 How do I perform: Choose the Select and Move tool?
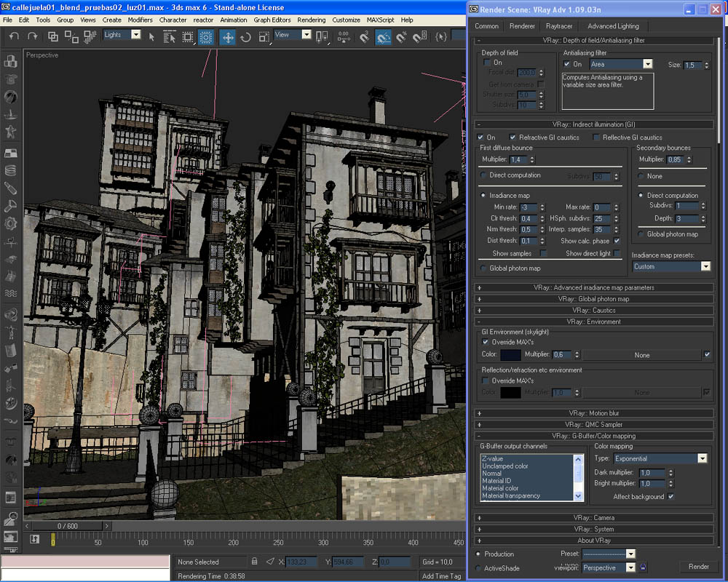click(227, 36)
